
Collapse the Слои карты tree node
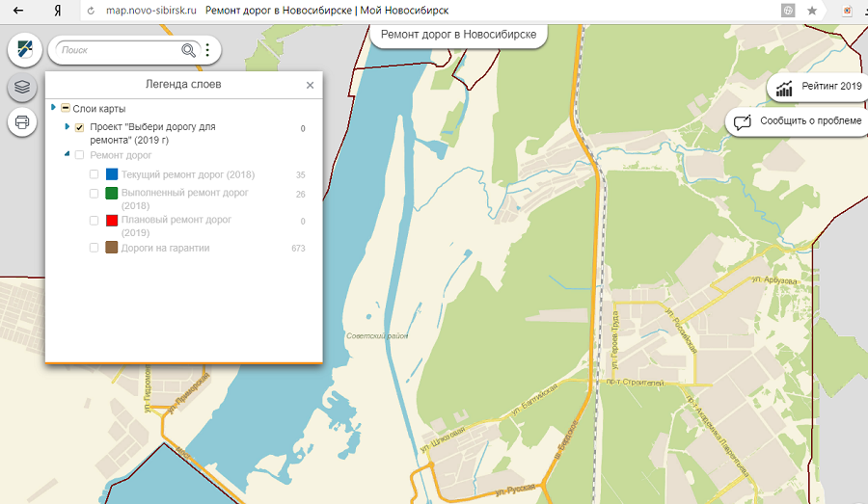point(52,108)
